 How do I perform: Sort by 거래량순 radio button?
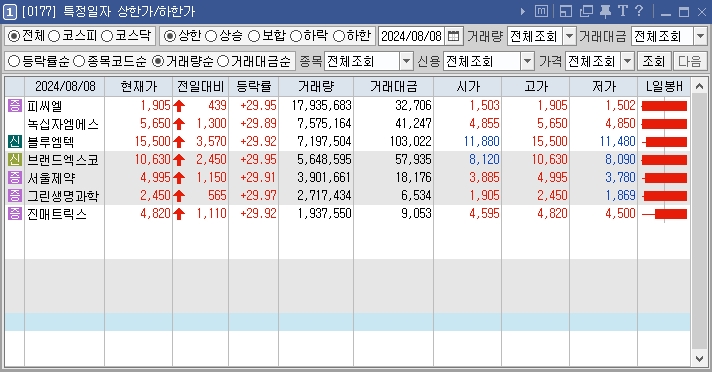coord(158,61)
